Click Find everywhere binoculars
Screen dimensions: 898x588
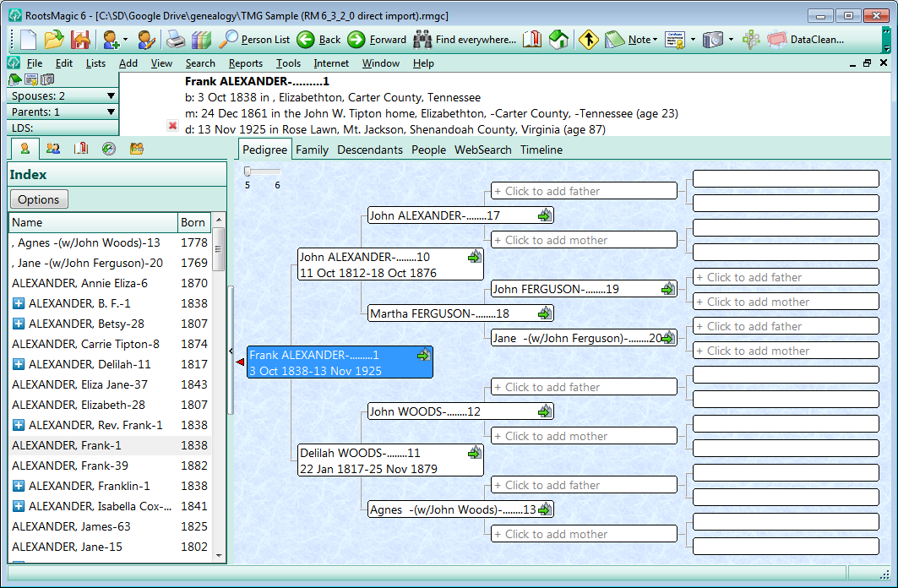(422, 40)
